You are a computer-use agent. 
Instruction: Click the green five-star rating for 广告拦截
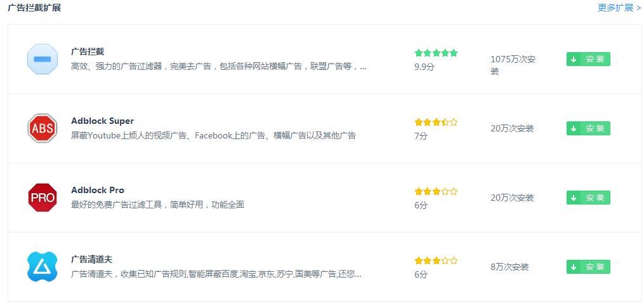(436, 53)
